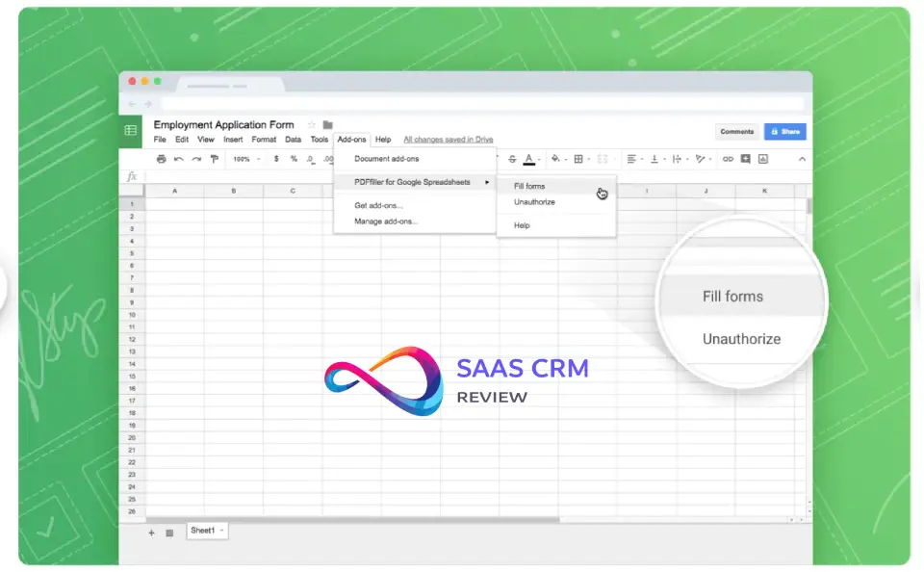This screenshot has width=924, height=572.
Task: Star the Employment Application Form document
Action: (311, 125)
